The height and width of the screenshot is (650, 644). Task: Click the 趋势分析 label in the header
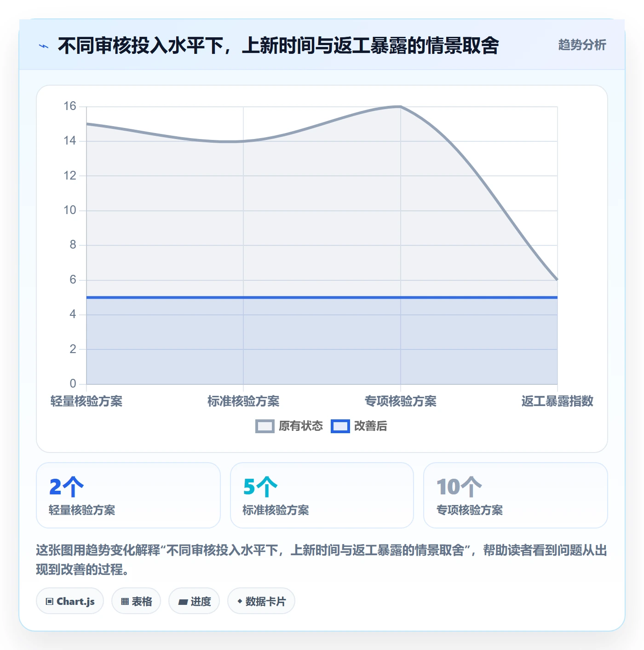tap(582, 45)
